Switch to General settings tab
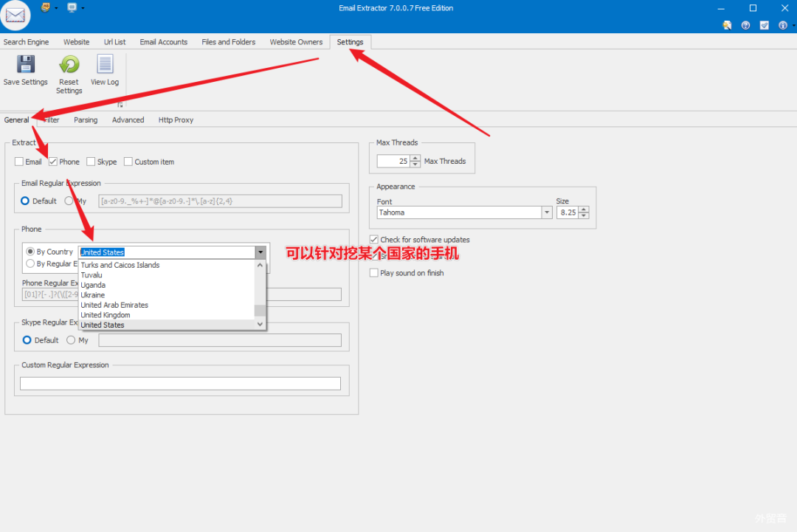This screenshot has width=797, height=532. (x=17, y=120)
